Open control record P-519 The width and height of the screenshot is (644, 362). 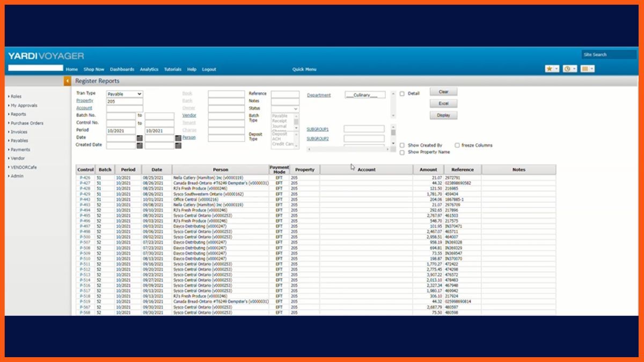click(85, 301)
